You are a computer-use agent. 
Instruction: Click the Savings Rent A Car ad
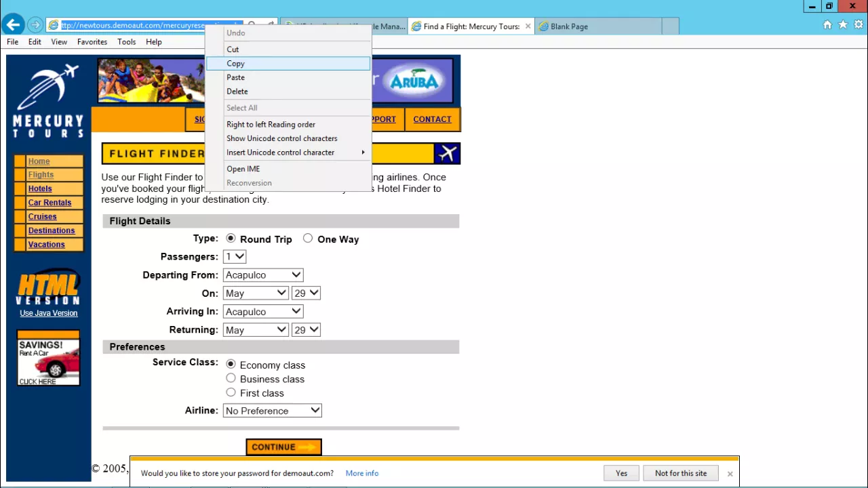click(x=48, y=359)
